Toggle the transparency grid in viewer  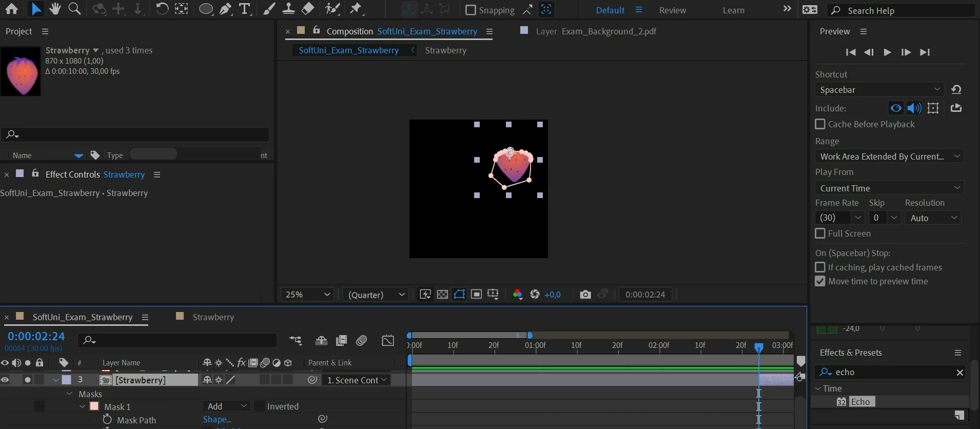point(442,294)
